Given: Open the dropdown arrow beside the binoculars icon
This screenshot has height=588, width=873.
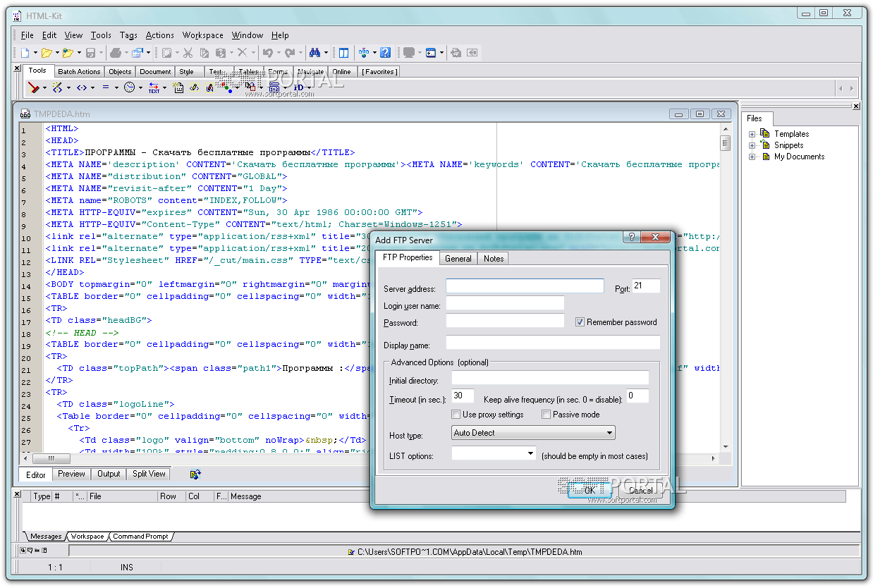Looking at the screenshot, I should (x=325, y=53).
